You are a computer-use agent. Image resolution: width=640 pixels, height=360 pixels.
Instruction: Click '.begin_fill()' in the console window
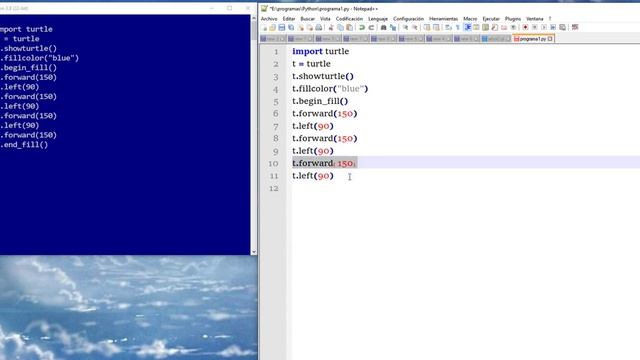click(x=29, y=68)
